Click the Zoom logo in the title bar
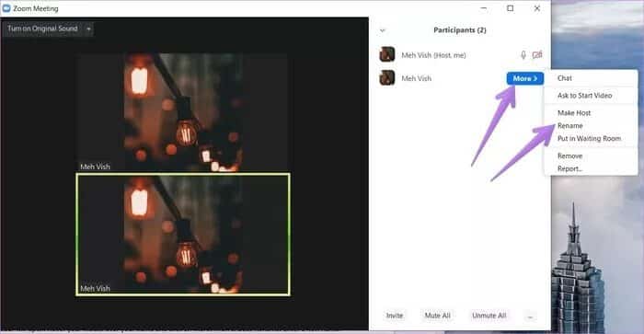644x334 pixels. point(6,8)
